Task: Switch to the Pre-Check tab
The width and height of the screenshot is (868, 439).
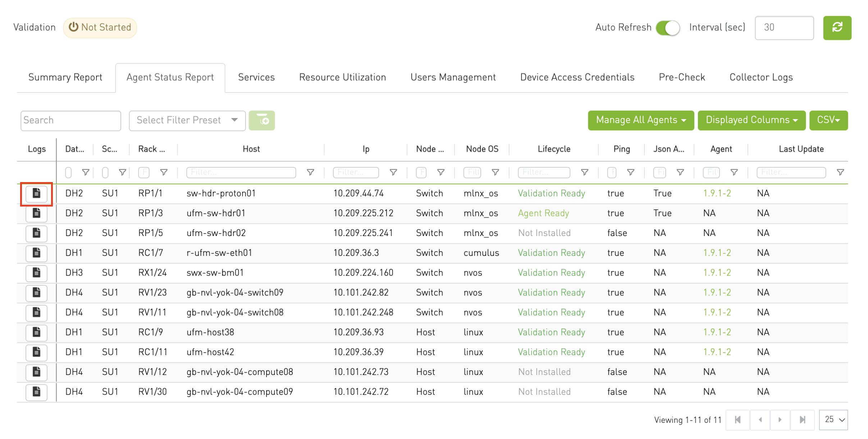Action: tap(682, 77)
